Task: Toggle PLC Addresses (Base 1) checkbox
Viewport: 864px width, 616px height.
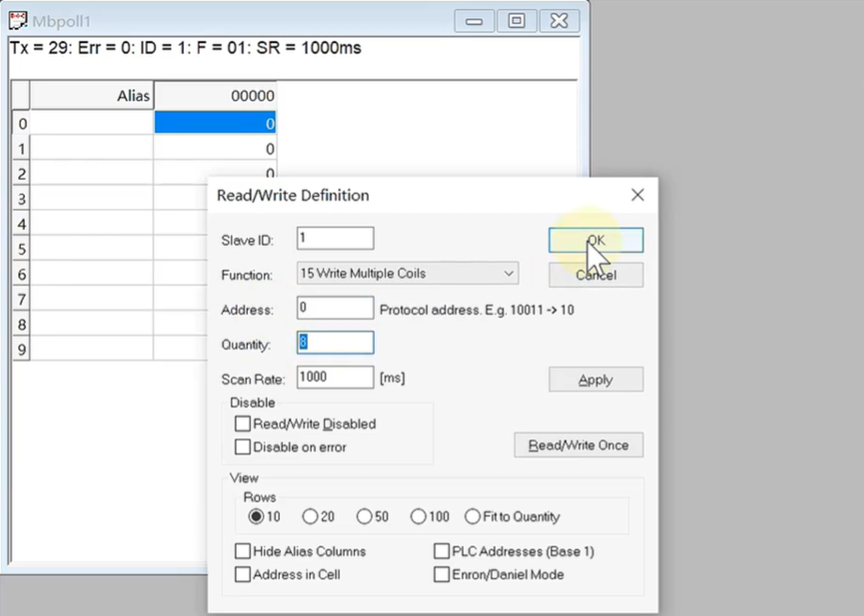Action: (442, 551)
